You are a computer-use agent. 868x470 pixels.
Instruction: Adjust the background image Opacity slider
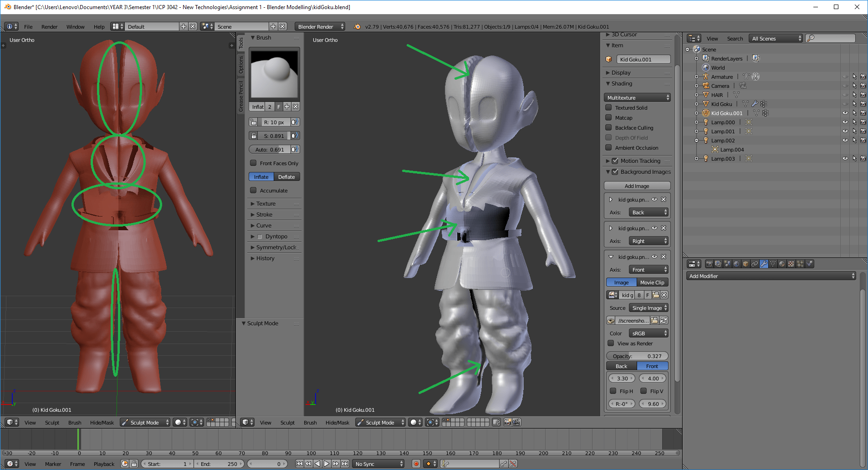tap(637, 356)
